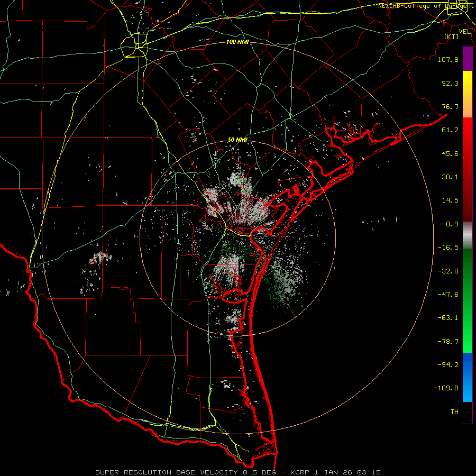
Task: Click the NEXLAB-College of DuPage header text
Action: 425,6
